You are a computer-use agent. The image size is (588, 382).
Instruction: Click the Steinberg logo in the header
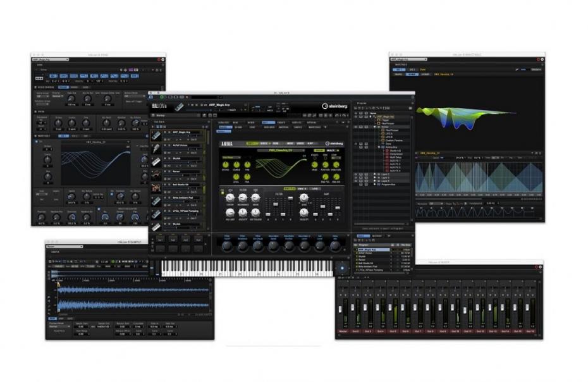click(334, 106)
